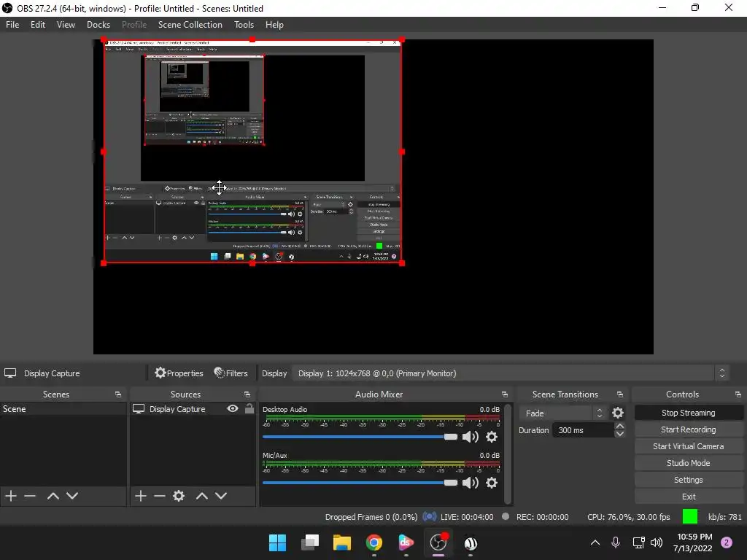Viewport: 747px width, 560px height.
Task: Move source up in Sources list
Action: pyautogui.click(x=202, y=496)
